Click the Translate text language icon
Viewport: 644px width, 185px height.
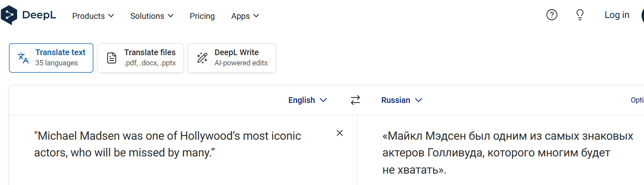click(23, 58)
